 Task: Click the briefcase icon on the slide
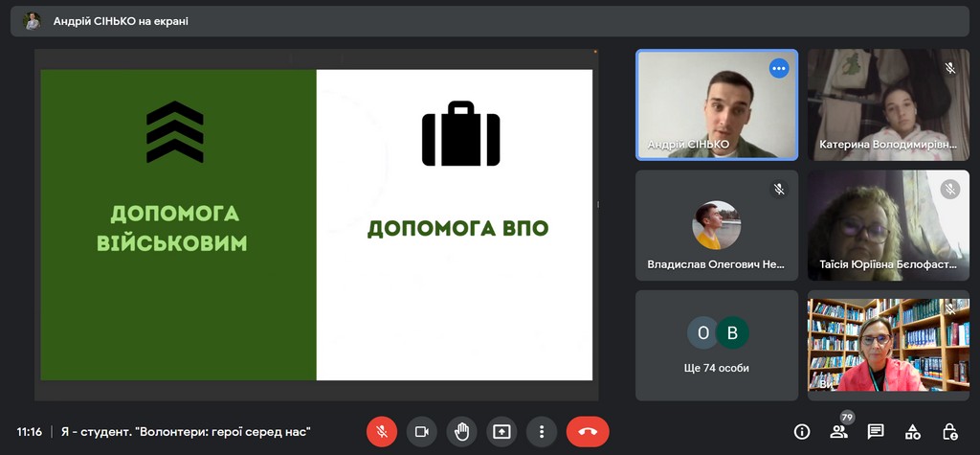point(461,139)
